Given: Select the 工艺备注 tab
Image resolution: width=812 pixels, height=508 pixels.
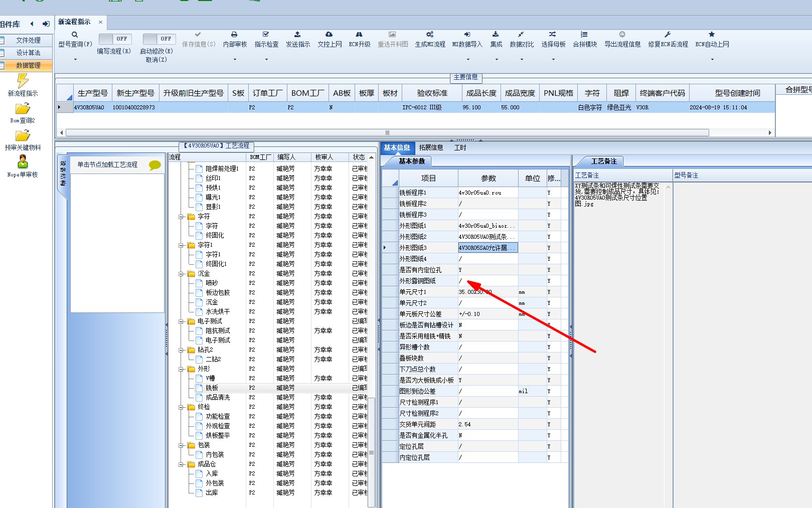Looking at the screenshot, I should coord(604,161).
